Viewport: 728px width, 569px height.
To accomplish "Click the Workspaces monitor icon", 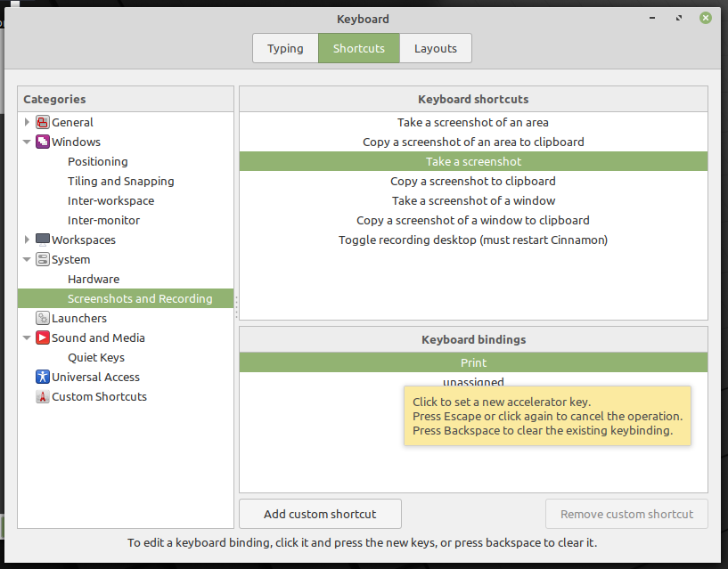I will (43, 240).
